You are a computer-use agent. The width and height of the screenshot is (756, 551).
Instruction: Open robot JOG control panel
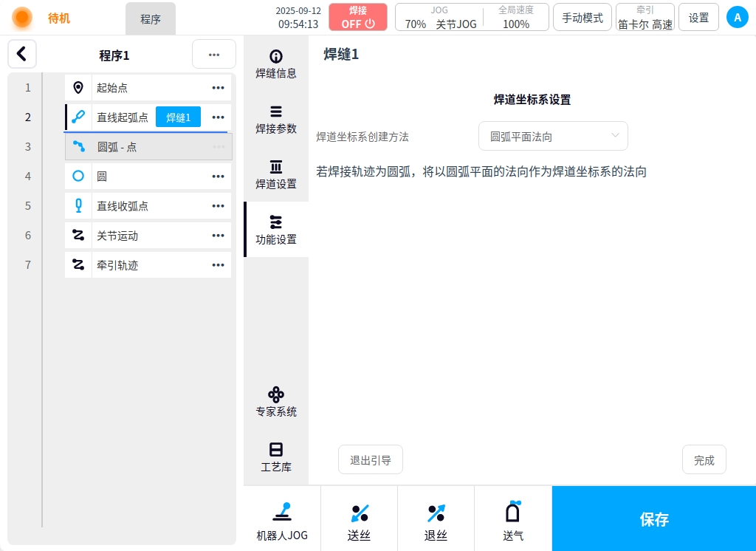click(282, 519)
